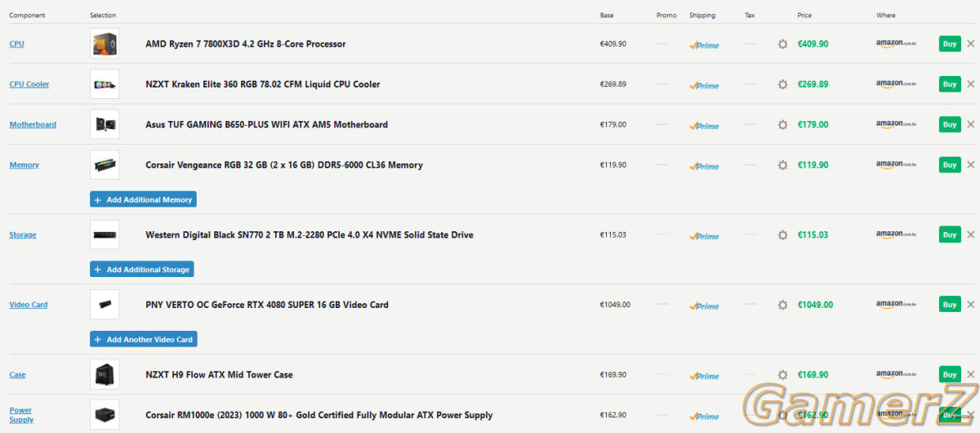
Task: Remove PNY RTX 4080 SUPER with X icon
Action: 970,305
